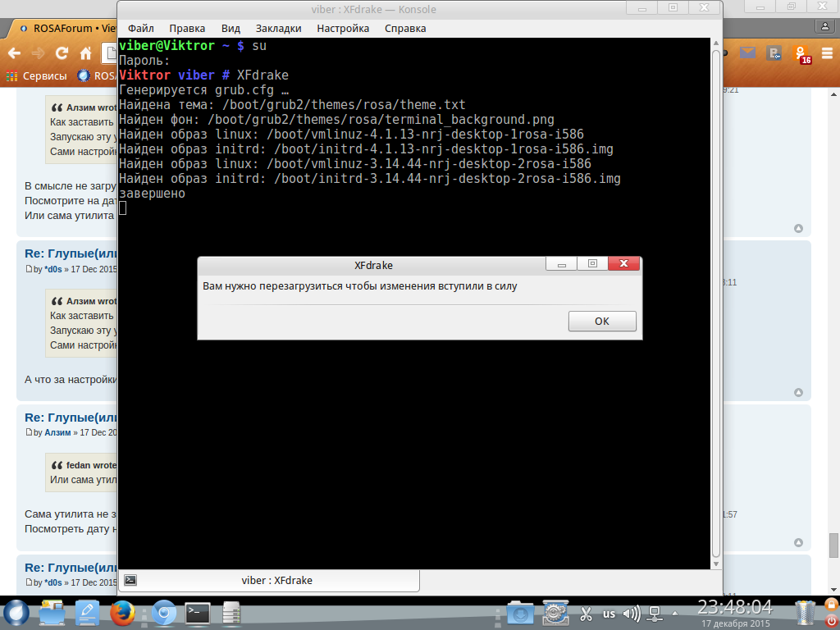Image resolution: width=840 pixels, height=630 pixels.
Task: Reload the page in the browser
Action: pos(62,53)
